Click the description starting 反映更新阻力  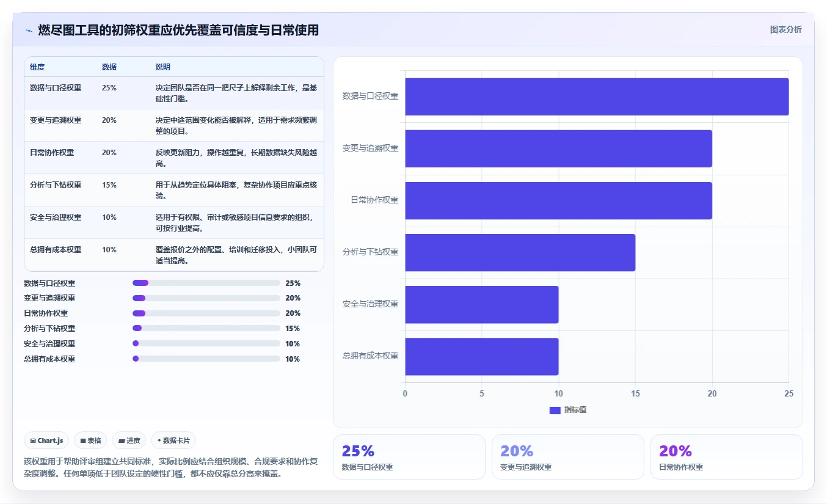click(236, 158)
